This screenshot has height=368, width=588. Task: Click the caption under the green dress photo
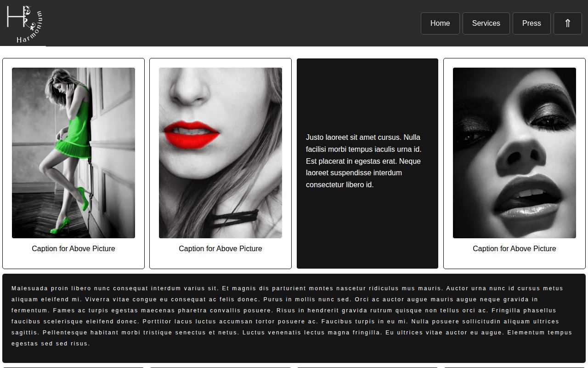pos(73,248)
